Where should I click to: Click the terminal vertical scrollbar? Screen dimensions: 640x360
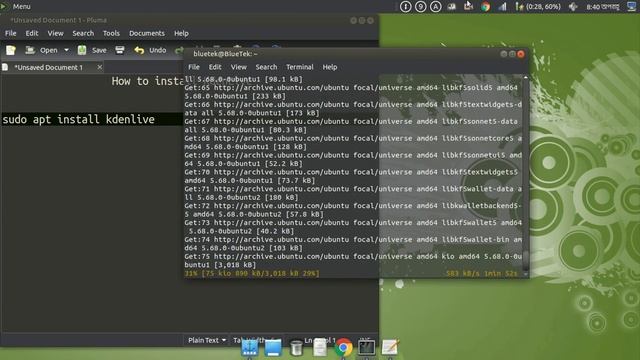pos(526,176)
